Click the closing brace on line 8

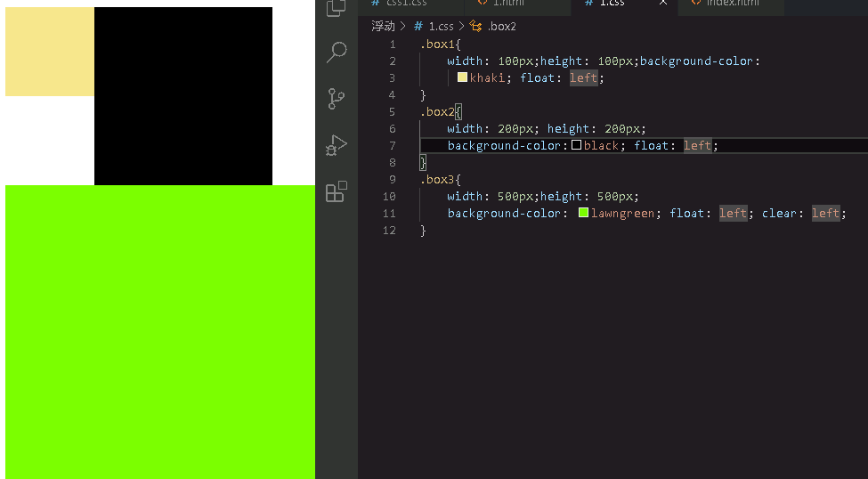click(424, 162)
